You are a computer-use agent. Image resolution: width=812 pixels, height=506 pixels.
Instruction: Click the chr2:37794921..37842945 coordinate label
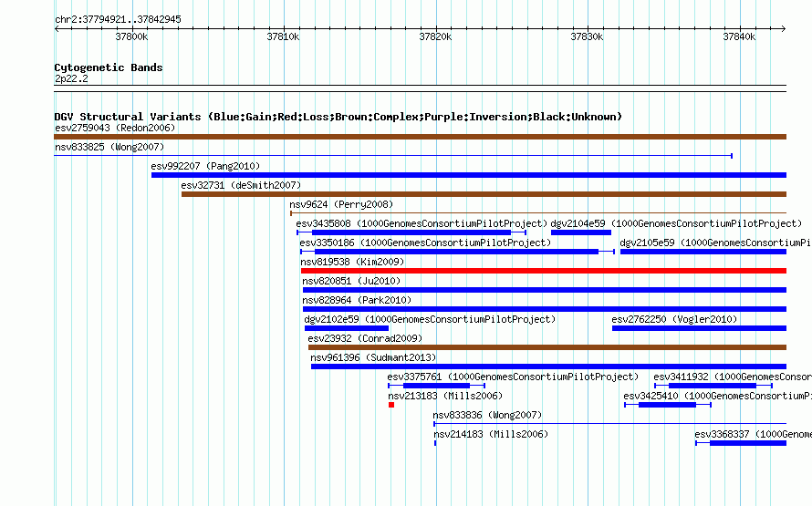(x=118, y=19)
